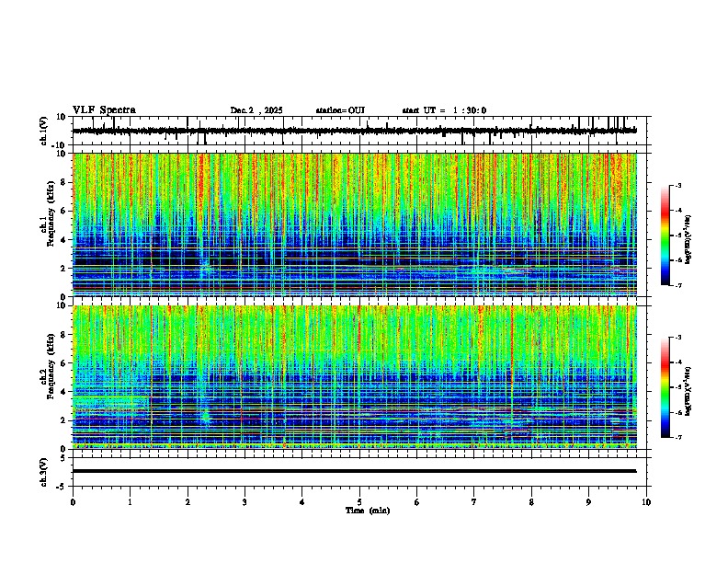Click the "6" kHz tick on ch.1 frequency axis
728x563 pixels.
point(65,211)
